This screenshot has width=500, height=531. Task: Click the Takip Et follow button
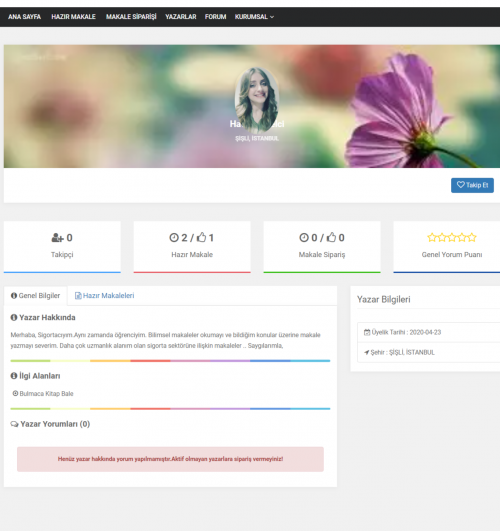[472, 185]
